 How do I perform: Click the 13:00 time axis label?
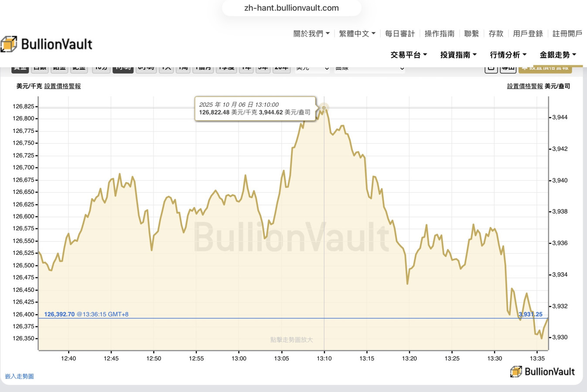pyautogui.click(x=239, y=358)
